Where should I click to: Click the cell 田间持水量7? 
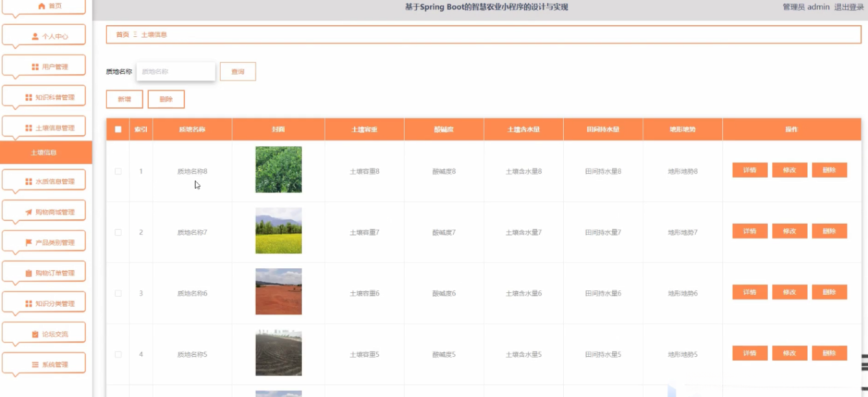(603, 232)
